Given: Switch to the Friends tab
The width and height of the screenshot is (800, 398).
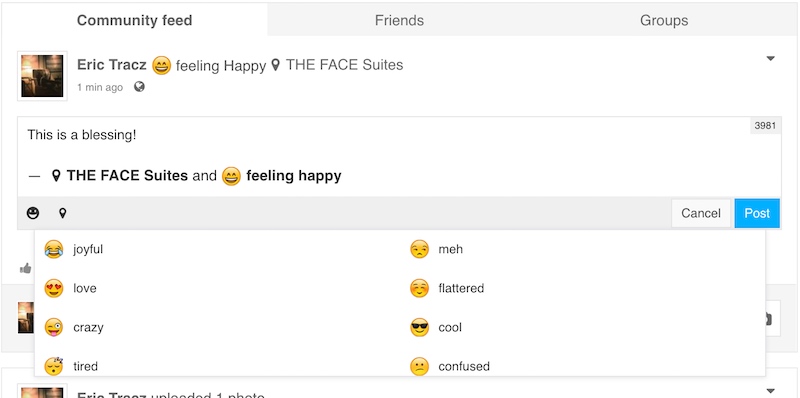Looking at the screenshot, I should click(x=399, y=20).
